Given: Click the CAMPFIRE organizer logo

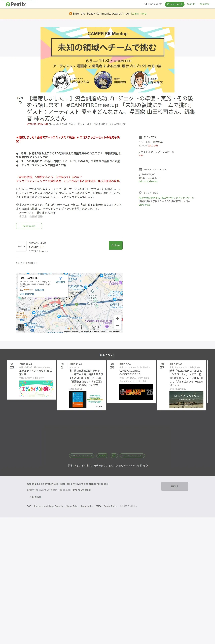Looking at the screenshot, I should pos(21,246).
